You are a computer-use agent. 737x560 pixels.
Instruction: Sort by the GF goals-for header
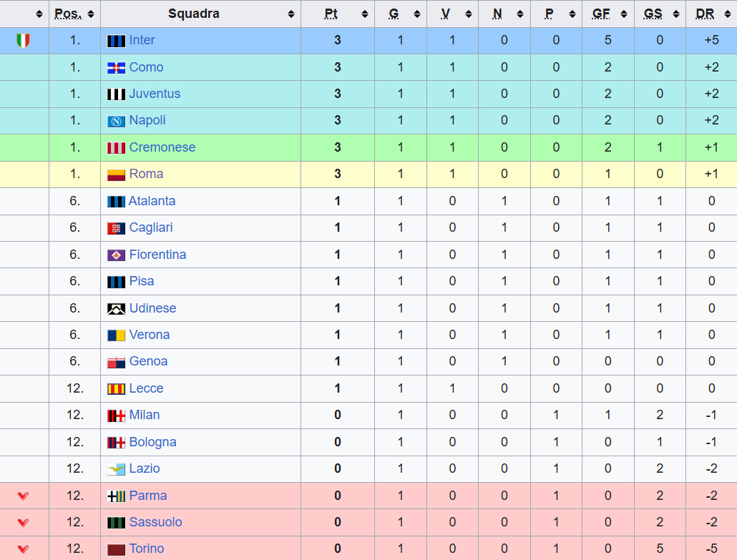(x=601, y=14)
